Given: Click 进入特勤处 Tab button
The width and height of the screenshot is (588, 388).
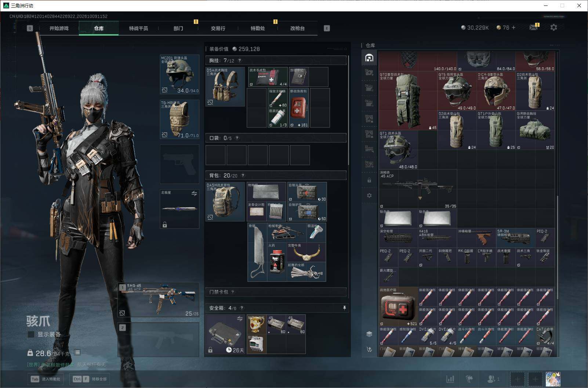Looking at the screenshot, I should tap(46, 379).
